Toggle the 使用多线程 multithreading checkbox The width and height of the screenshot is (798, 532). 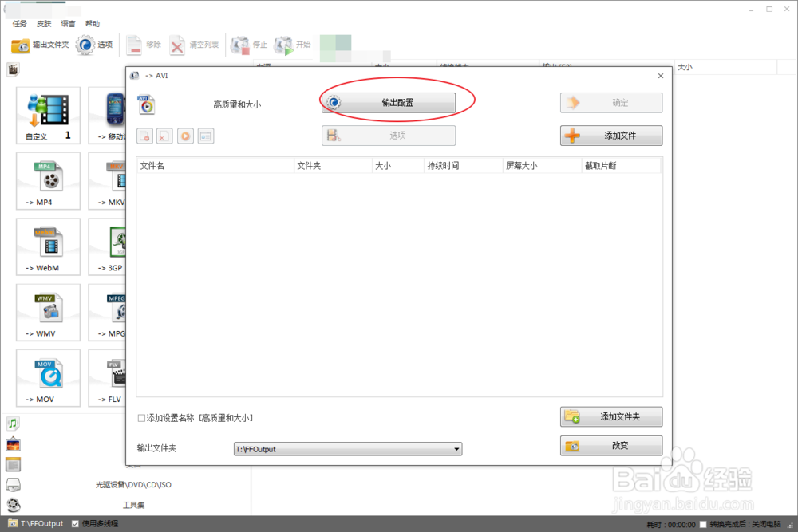coord(75,524)
